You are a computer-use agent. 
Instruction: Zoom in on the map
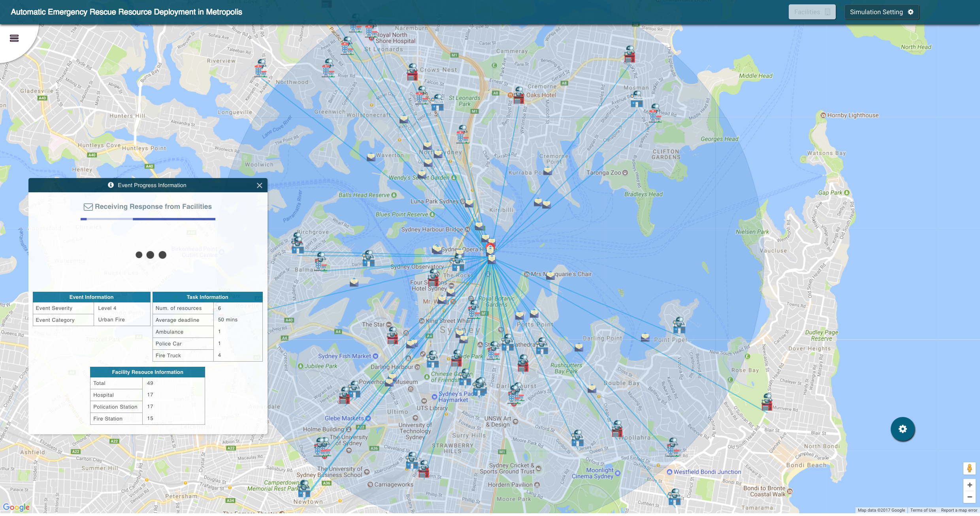click(969, 485)
